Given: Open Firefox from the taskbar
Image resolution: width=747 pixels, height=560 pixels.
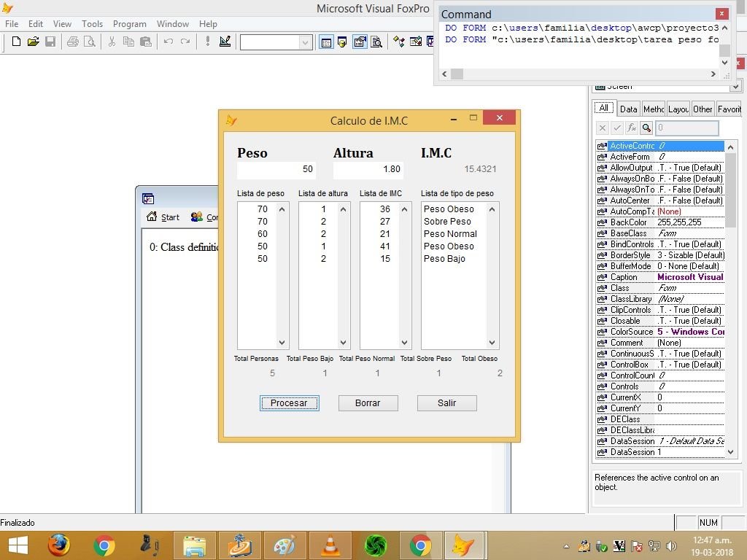Looking at the screenshot, I should tap(59, 545).
